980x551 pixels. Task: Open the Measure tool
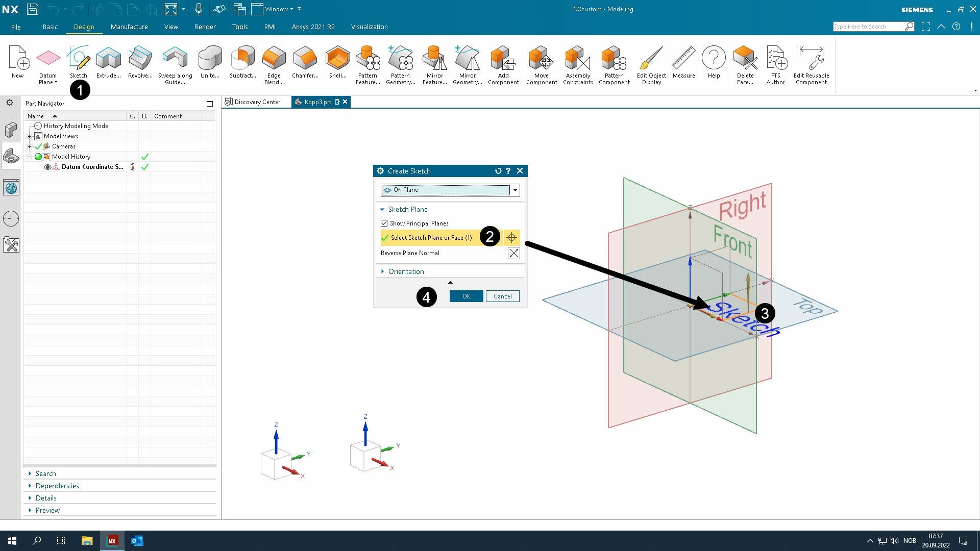(683, 59)
